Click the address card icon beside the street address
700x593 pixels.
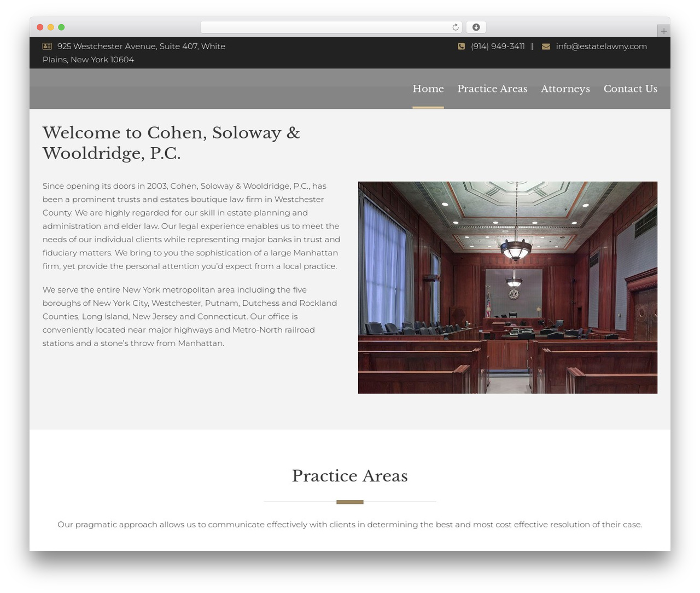[x=47, y=46]
